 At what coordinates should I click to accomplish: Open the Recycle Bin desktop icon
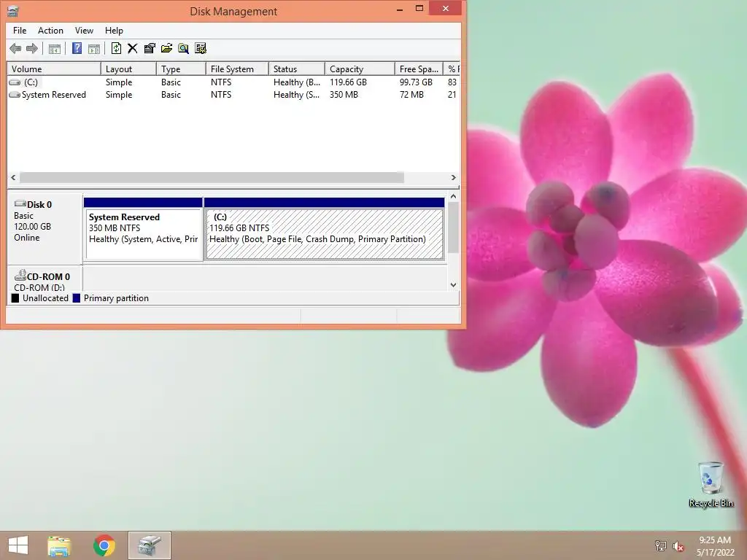coord(711,484)
